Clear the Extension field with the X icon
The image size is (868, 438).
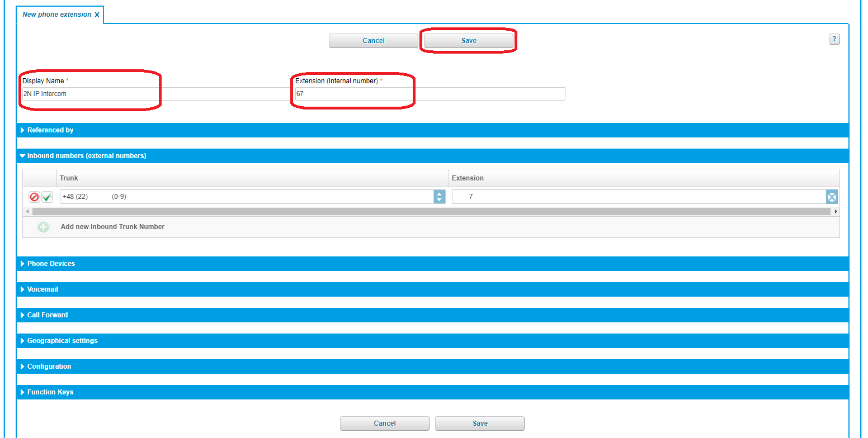point(832,197)
